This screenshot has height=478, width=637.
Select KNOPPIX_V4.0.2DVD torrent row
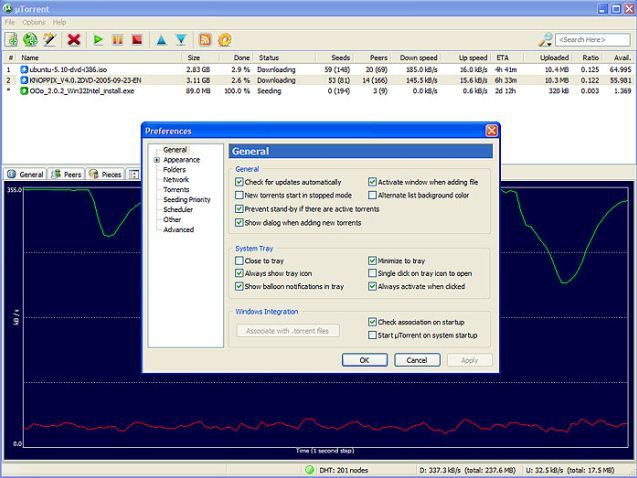point(318,80)
